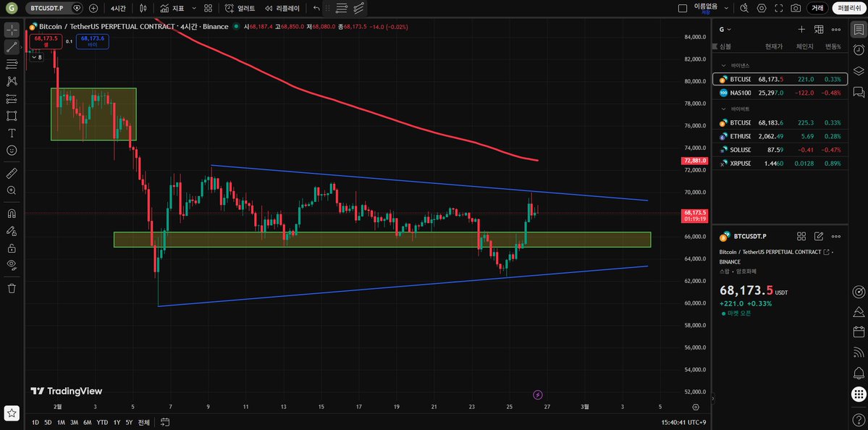Set chart range to YTD
This screenshot has height=430, width=868.
(102, 422)
